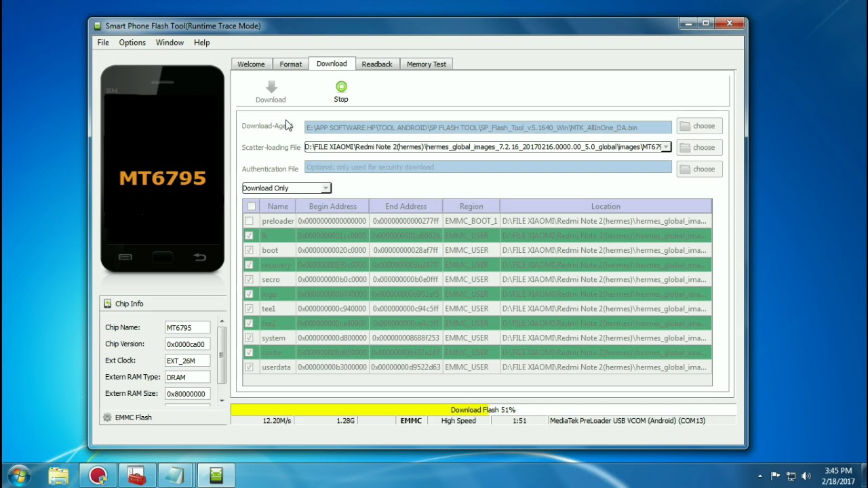The height and width of the screenshot is (488, 868).
Task: Click the Begin Address column header
Action: click(332, 206)
